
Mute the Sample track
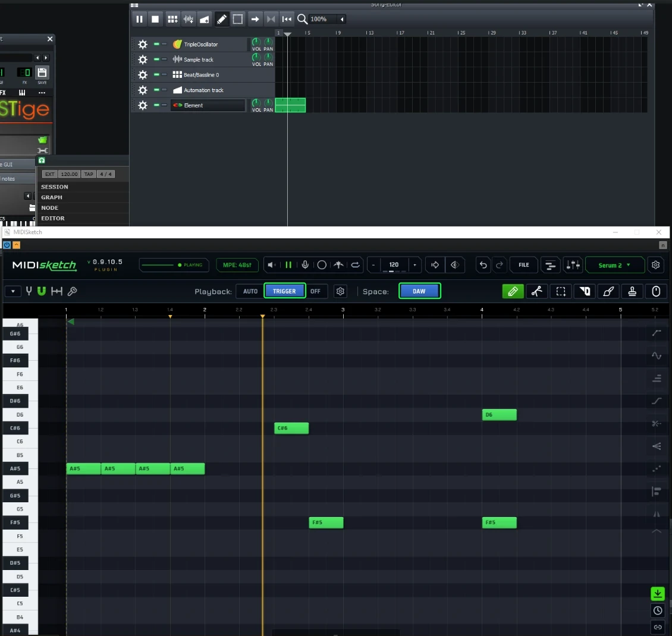point(156,59)
